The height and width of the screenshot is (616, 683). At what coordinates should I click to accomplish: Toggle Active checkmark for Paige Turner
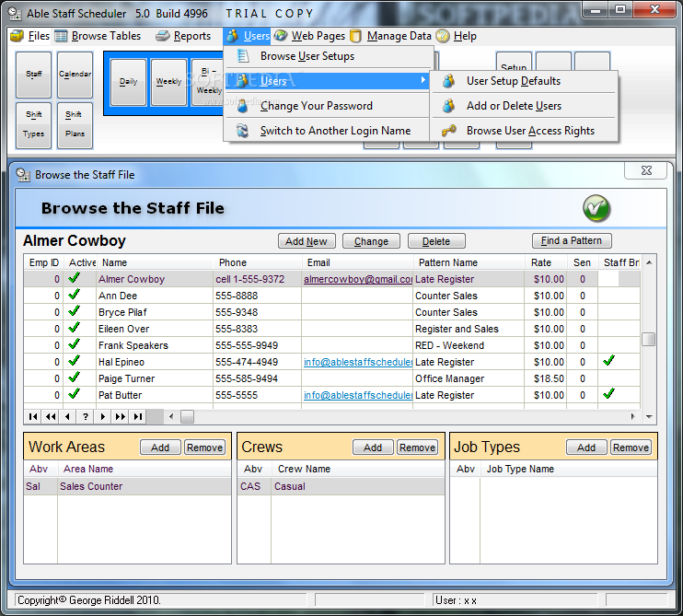click(74, 378)
